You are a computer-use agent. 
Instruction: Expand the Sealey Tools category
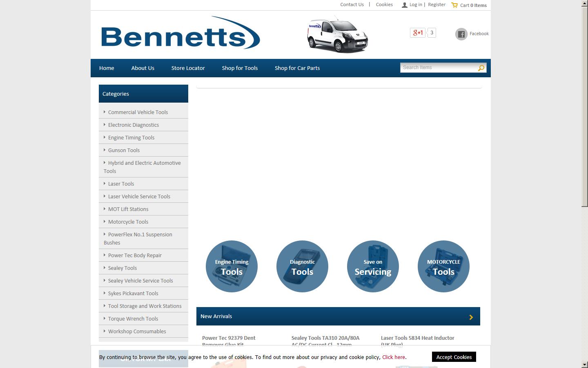123,268
